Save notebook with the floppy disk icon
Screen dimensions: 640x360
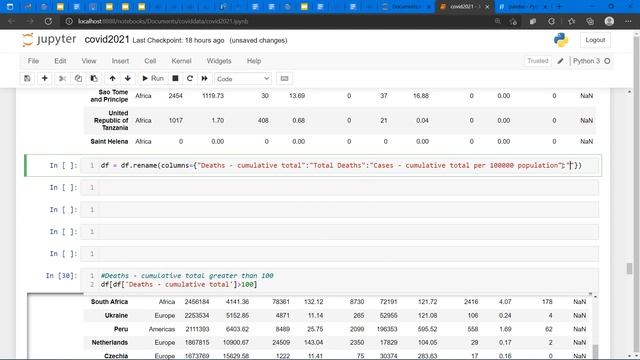[x=27, y=78]
